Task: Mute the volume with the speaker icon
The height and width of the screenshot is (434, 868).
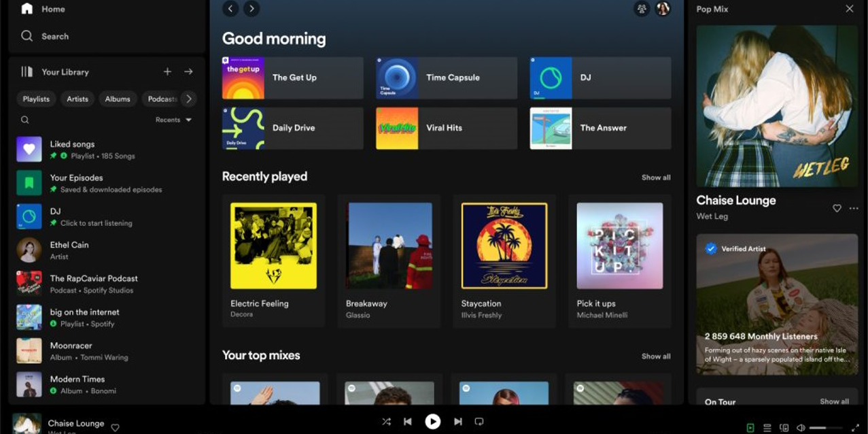Action: pyautogui.click(x=801, y=427)
